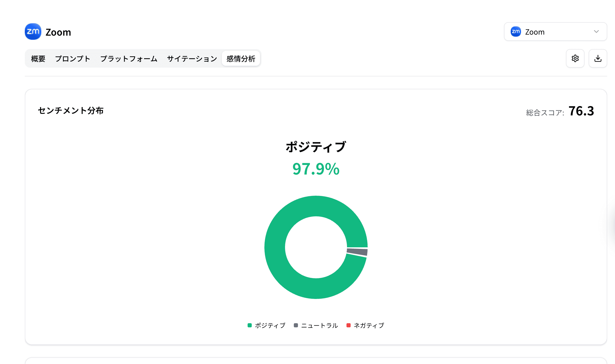Image resolution: width=615 pixels, height=364 pixels.
Task: Switch to the 概要 tab
Action: [x=38, y=59]
